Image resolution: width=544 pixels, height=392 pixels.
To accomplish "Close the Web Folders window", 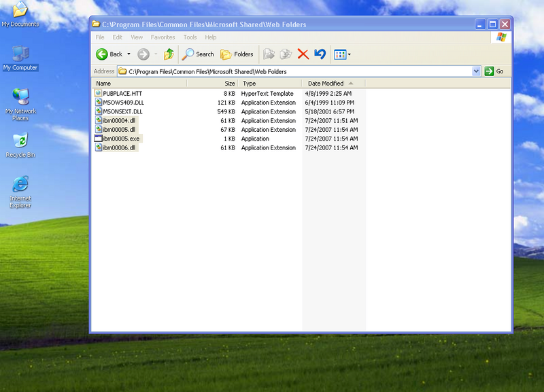I will (x=505, y=24).
